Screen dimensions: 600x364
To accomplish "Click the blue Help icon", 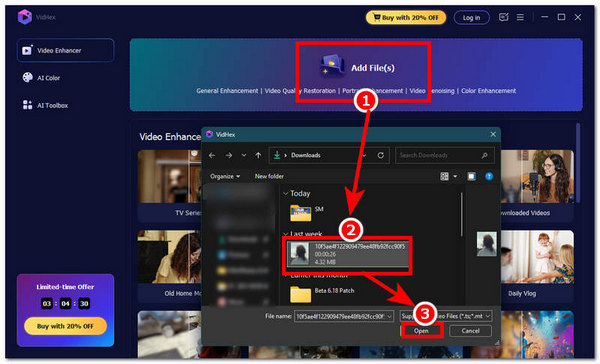I will click(x=489, y=176).
